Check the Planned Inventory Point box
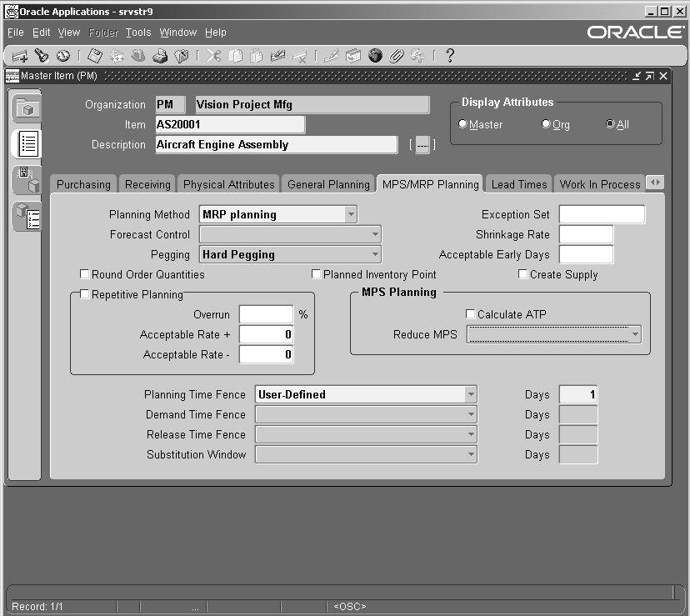The height and width of the screenshot is (616, 690). tap(316, 274)
